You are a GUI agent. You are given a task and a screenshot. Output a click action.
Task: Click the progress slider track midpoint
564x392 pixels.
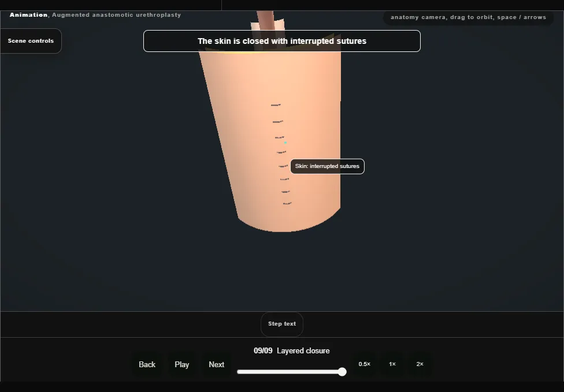(292, 372)
